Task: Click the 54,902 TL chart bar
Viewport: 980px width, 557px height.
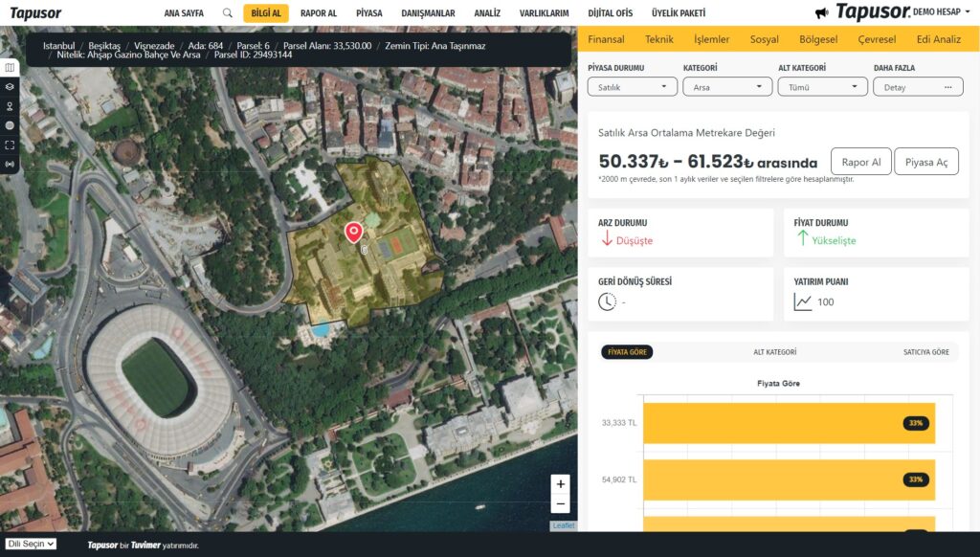Action: [x=790, y=480]
